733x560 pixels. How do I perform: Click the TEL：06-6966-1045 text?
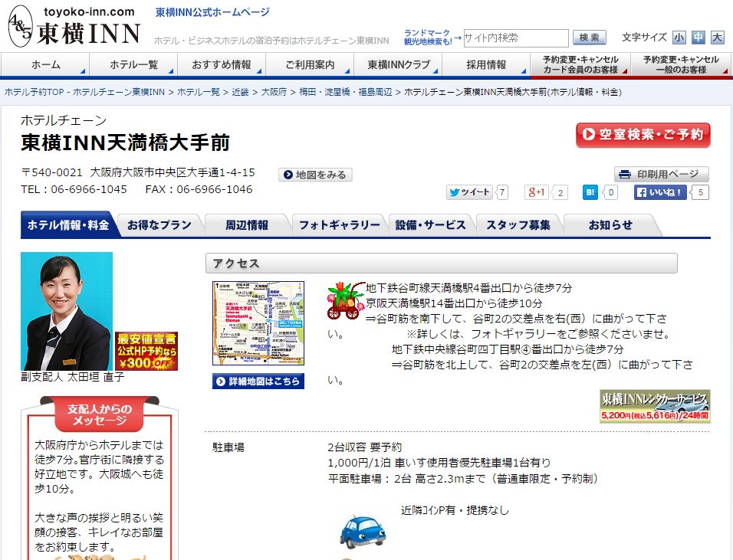point(74,189)
